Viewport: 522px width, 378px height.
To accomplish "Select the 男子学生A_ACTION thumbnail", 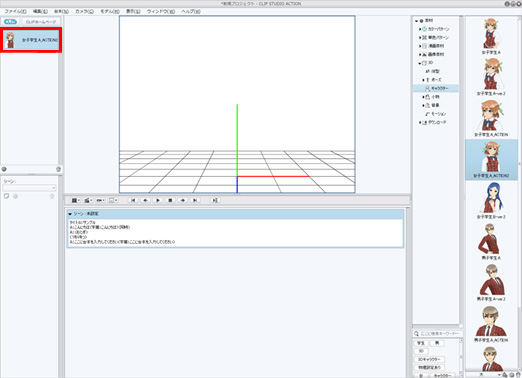I will pos(491,324).
